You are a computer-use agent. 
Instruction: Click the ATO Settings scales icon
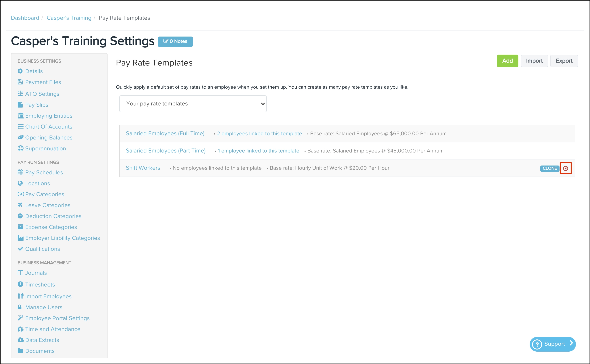pyautogui.click(x=20, y=93)
